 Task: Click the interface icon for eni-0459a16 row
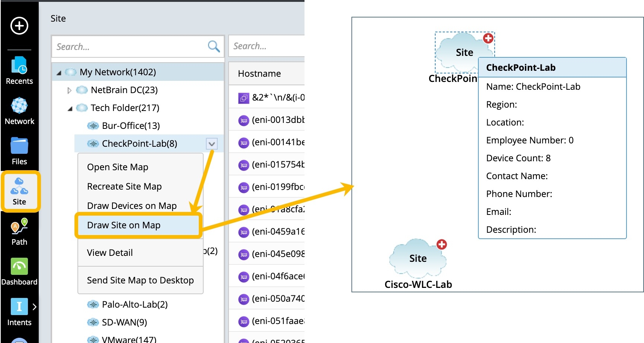[243, 232]
